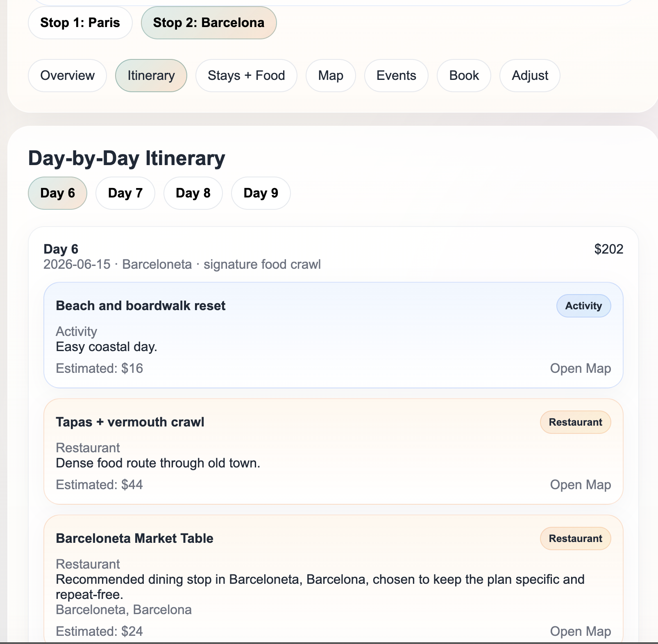This screenshot has height=644, width=658.
Task: Select the Stop 2: Barcelona pill
Action: (209, 23)
